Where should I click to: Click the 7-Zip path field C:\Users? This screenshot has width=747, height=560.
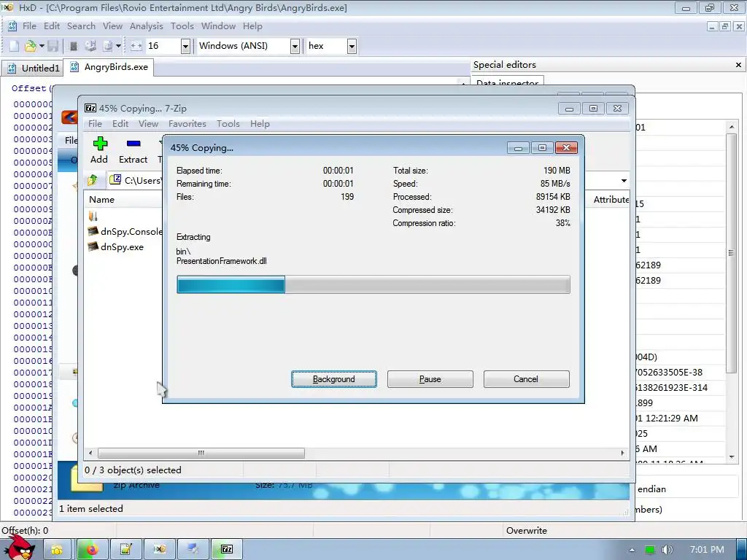click(136, 180)
